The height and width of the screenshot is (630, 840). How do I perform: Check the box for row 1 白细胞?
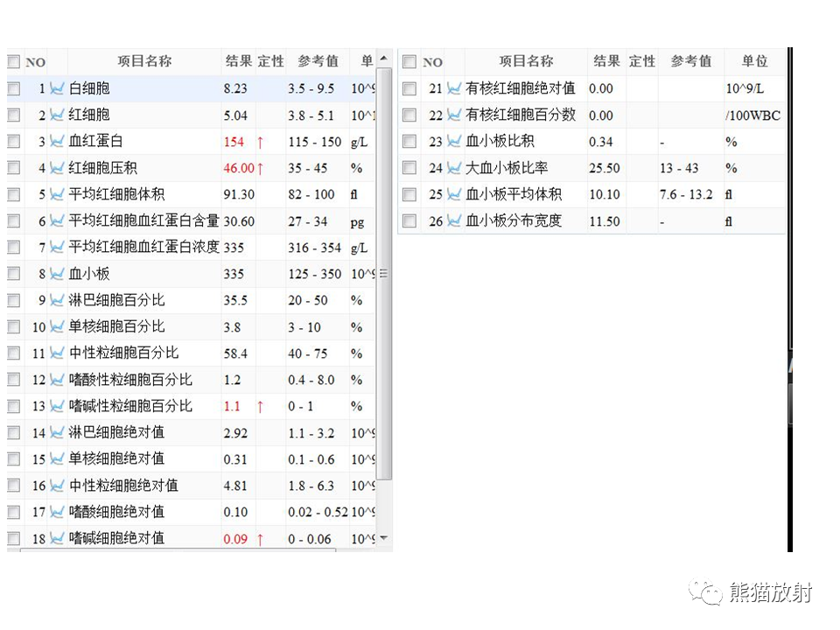tap(14, 88)
